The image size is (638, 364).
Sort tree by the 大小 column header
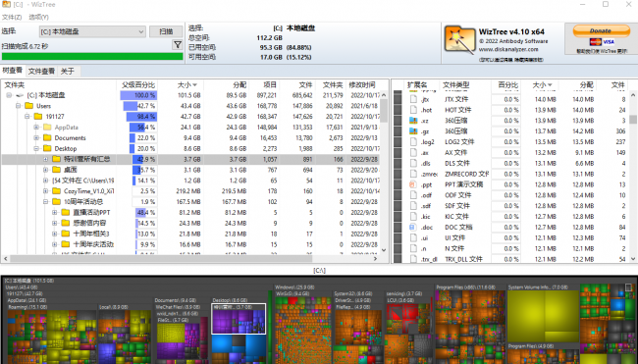(187, 85)
